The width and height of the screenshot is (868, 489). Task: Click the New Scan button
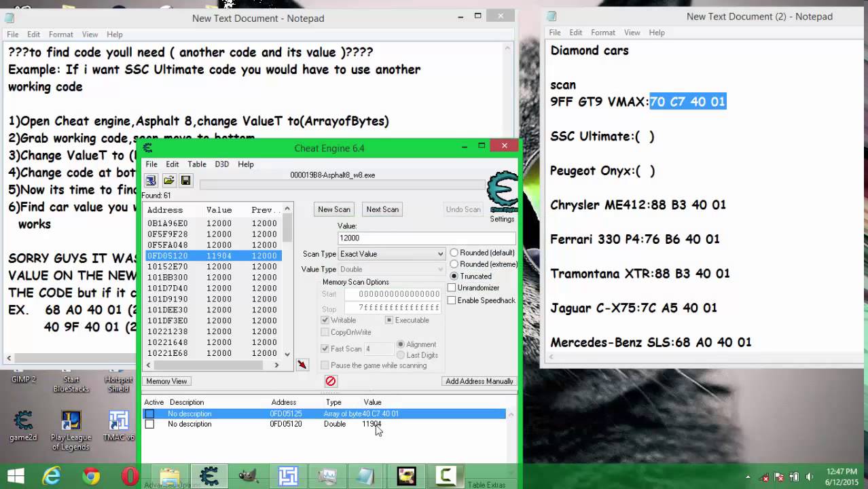334,209
